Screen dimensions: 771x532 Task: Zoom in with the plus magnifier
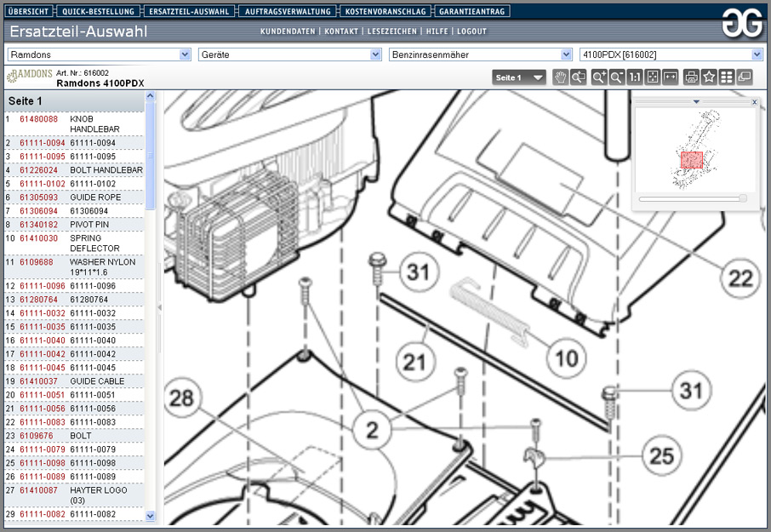[599, 77]
